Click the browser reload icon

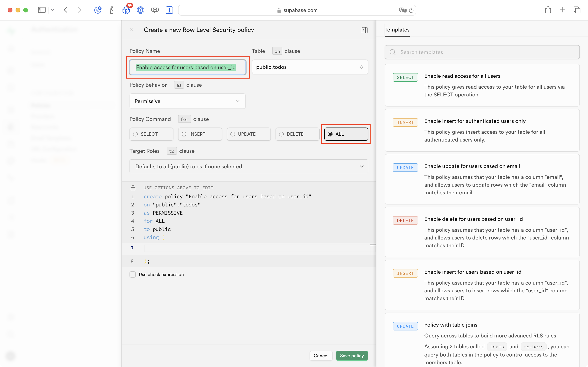pos(411,10)
